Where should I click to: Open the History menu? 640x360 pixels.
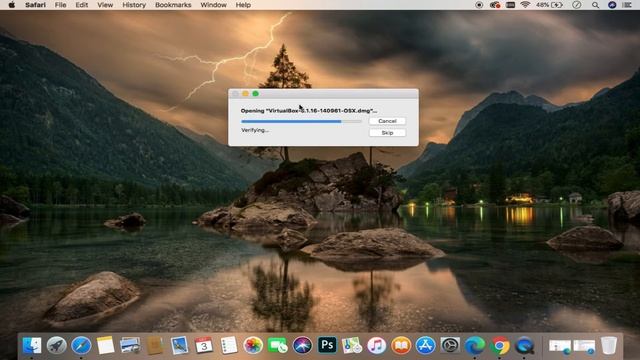[x=134, y=5]
